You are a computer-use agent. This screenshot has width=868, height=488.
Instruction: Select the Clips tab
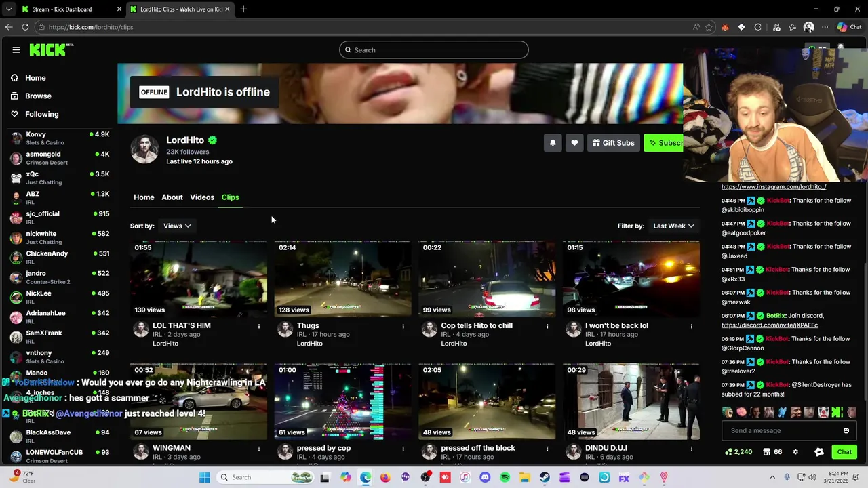click(231, 197)
